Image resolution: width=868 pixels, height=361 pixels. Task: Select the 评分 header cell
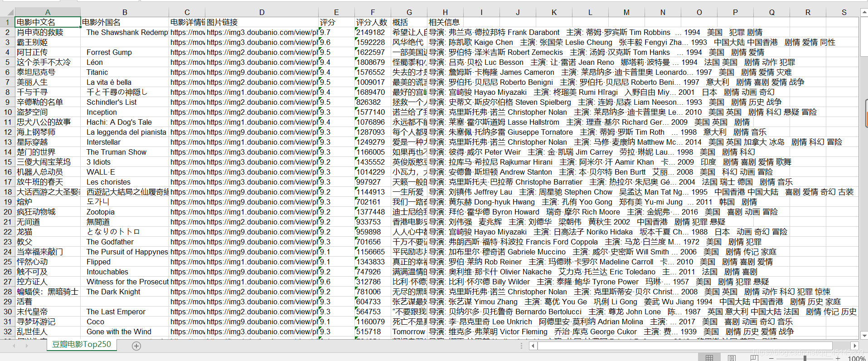coord(336,22)
